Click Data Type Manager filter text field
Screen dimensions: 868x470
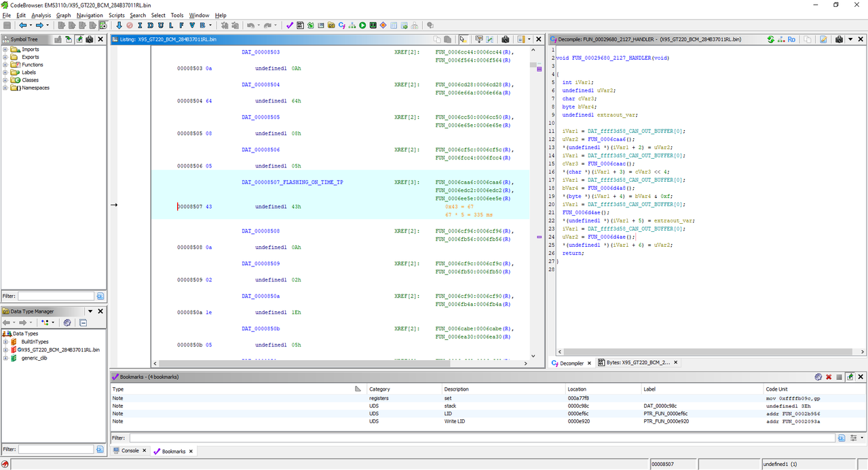[56, 449]
